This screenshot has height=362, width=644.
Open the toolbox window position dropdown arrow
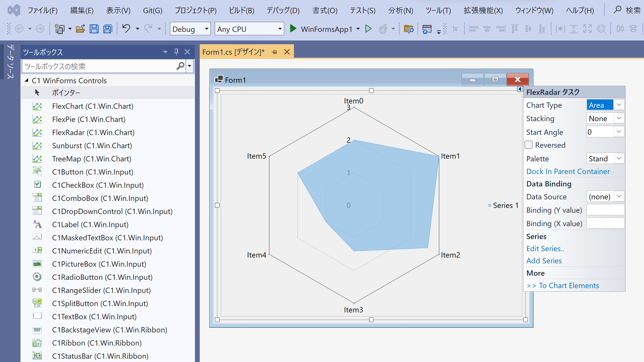pos(165,52)
